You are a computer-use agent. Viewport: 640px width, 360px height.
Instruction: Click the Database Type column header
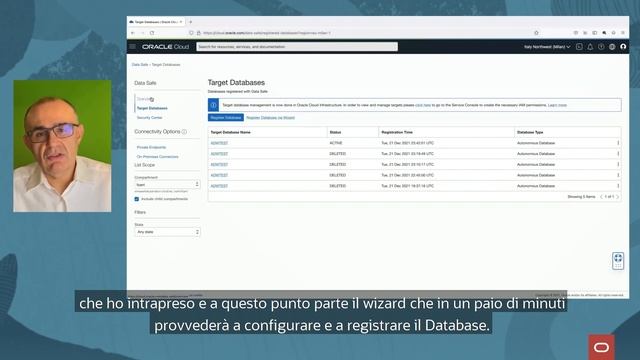[530, 132]
